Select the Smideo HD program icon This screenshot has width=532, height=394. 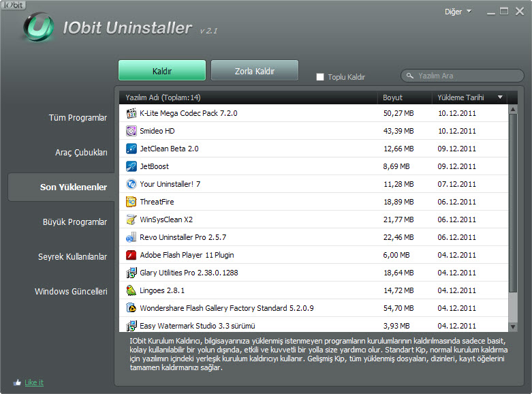click(131, 131)
